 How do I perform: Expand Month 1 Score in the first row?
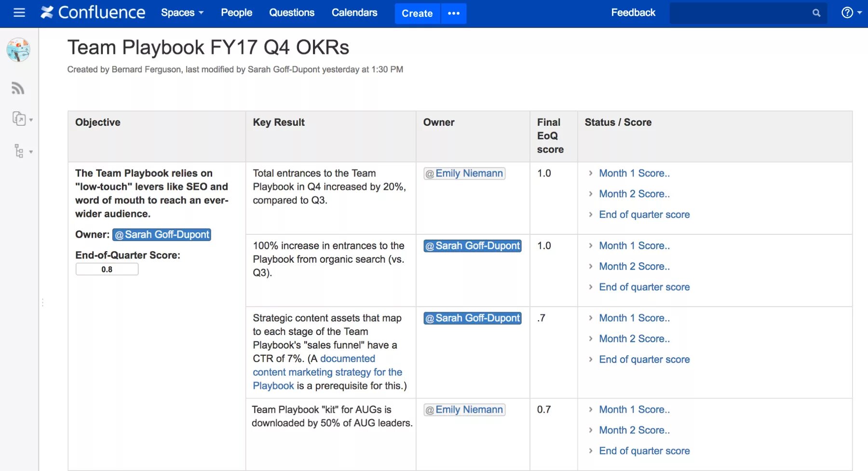point(634,173)
